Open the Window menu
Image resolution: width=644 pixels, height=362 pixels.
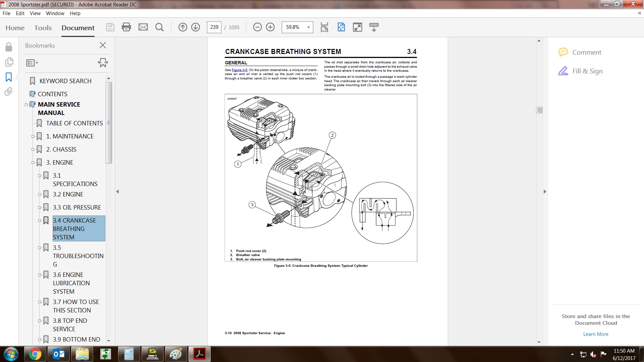pyautogui.click(x=55, y=13)
